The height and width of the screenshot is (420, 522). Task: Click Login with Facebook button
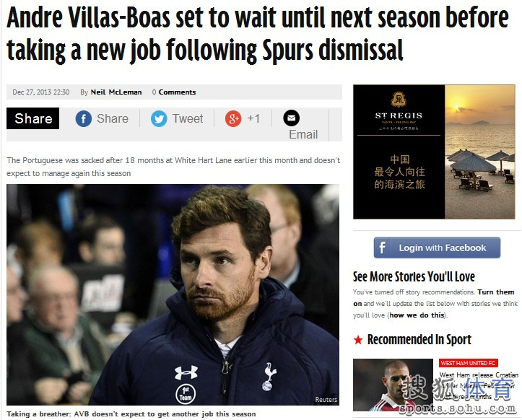click(x=437, y=248)
